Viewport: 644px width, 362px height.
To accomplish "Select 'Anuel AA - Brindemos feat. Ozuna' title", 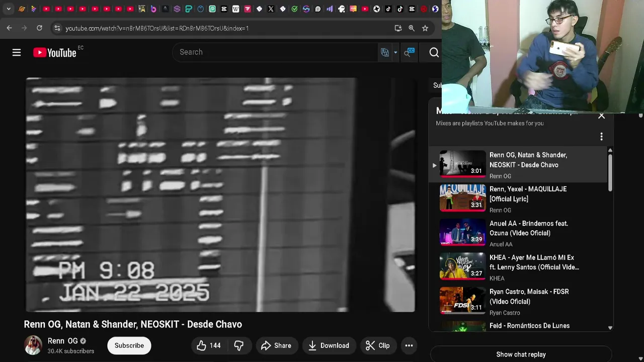I will pyautogui.click(x=529, y=228).
